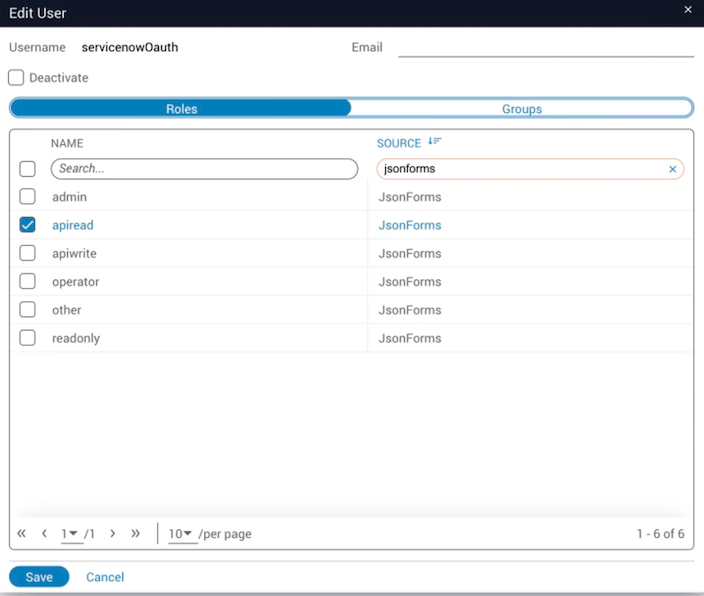Go to the first page of roles
Viewport: 704px width, 596px height.
click(x=22, y=534)
